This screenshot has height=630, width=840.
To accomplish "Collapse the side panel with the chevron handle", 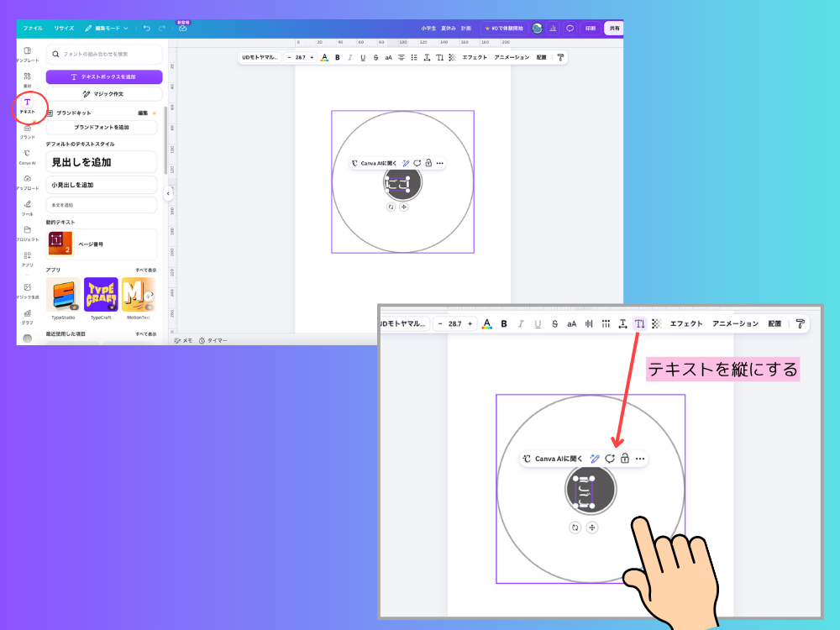I will (x=168, y=193).
